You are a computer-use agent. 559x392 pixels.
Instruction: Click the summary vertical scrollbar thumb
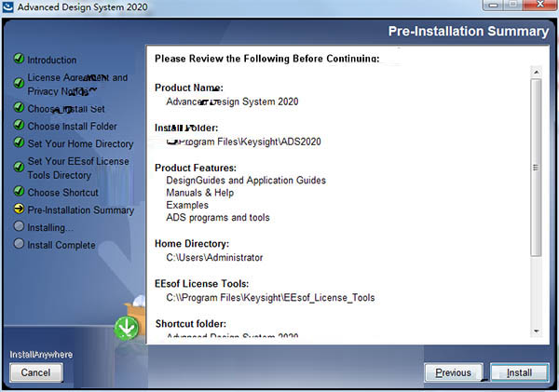click(537, 167)
